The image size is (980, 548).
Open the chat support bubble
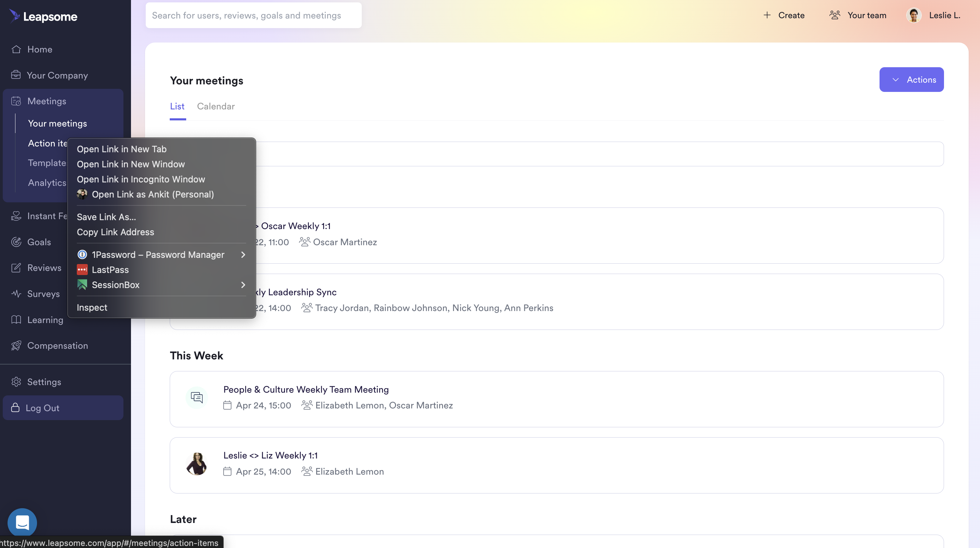pos(22,523)
